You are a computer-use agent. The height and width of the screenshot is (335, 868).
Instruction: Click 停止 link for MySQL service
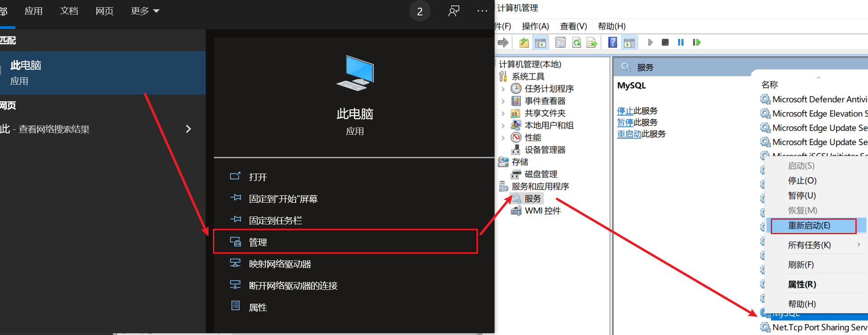(x=625, y=111)
